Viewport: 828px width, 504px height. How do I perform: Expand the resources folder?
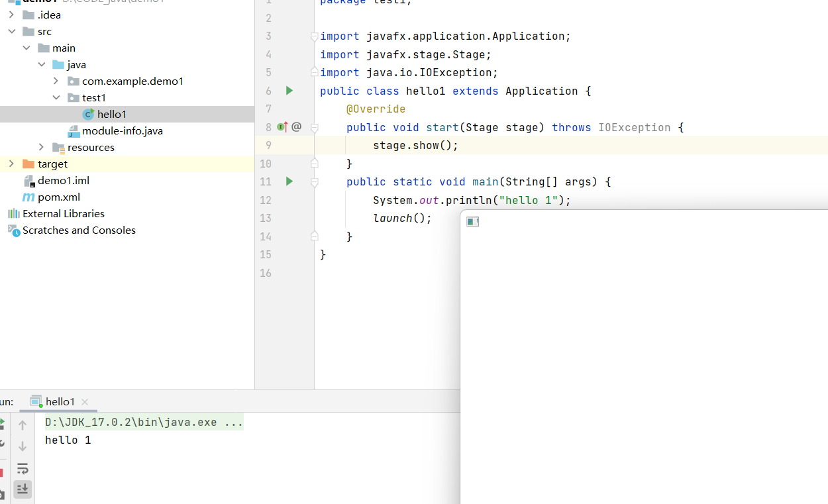41,147
